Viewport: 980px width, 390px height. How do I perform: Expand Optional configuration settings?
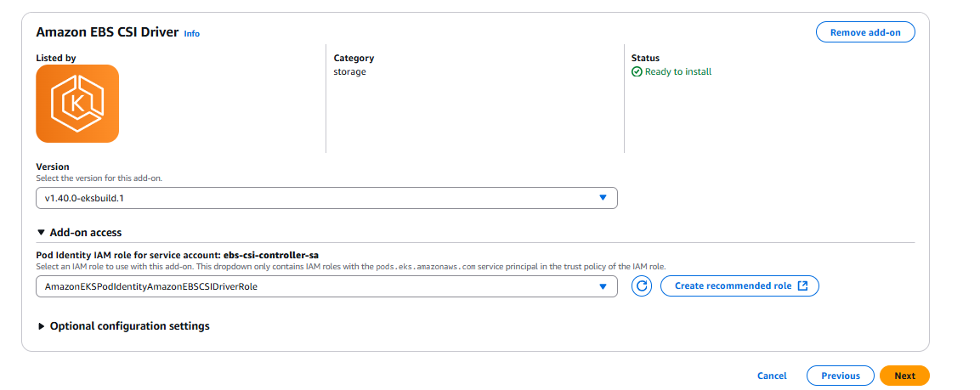(123, 326)
